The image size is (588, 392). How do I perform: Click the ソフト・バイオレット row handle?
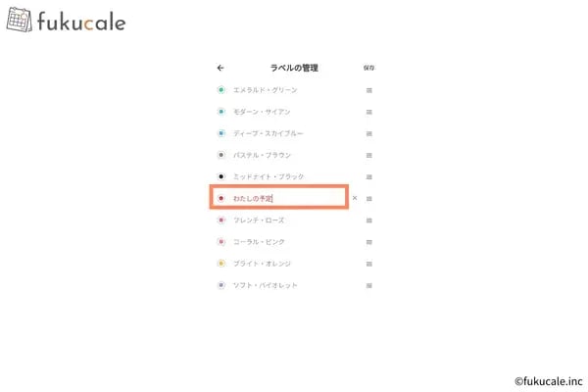[369, 286]
